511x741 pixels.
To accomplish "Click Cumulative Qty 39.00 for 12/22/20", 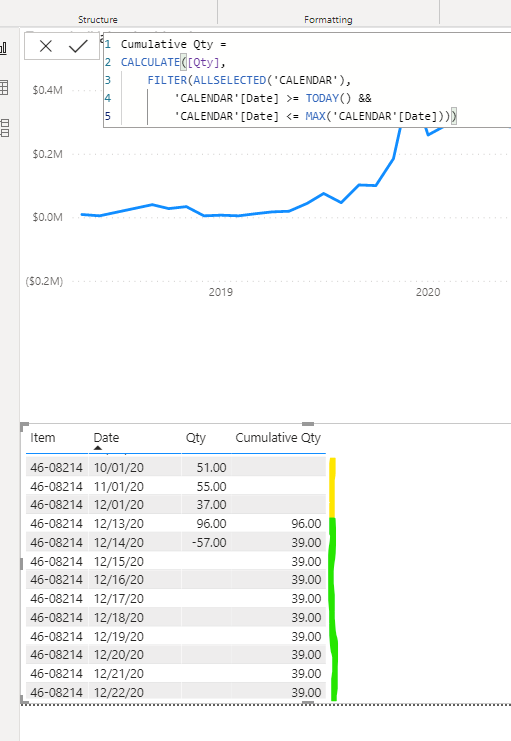I will 306,692.
